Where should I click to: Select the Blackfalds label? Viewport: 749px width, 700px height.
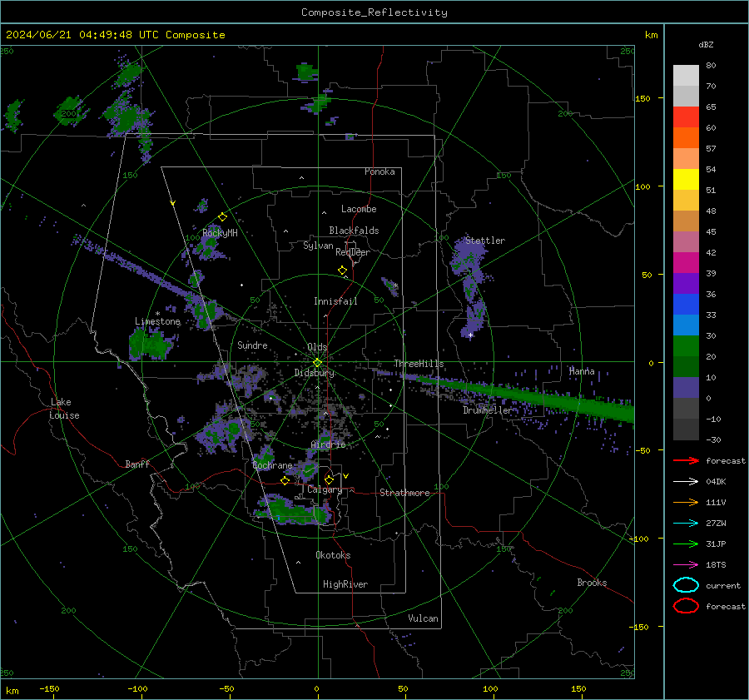[354, 231]
